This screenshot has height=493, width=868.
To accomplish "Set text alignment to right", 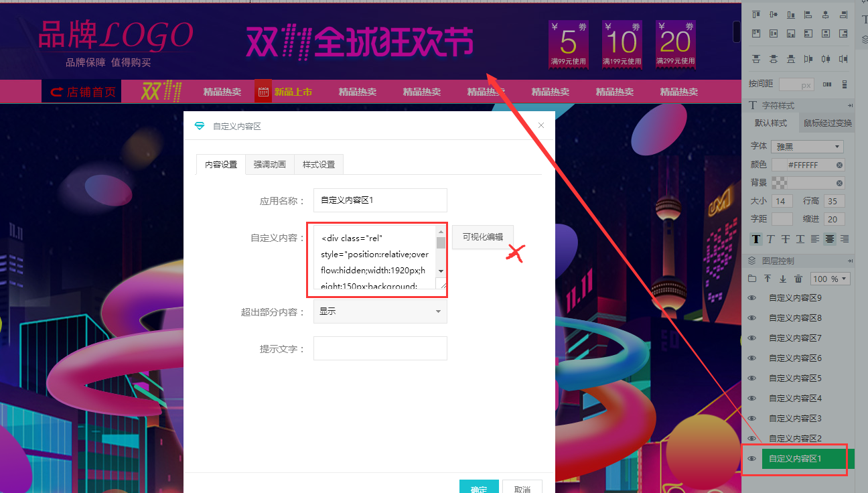I will pos(845,239).
